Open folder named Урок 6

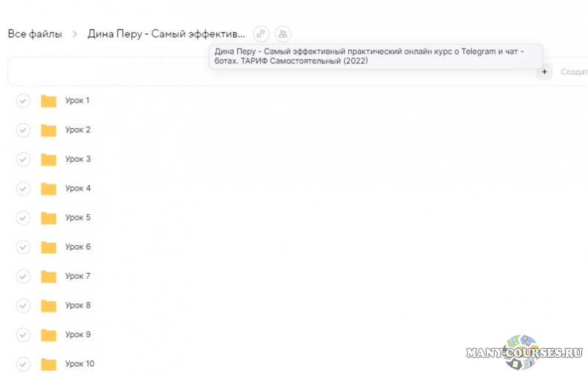tap(78, 246)
